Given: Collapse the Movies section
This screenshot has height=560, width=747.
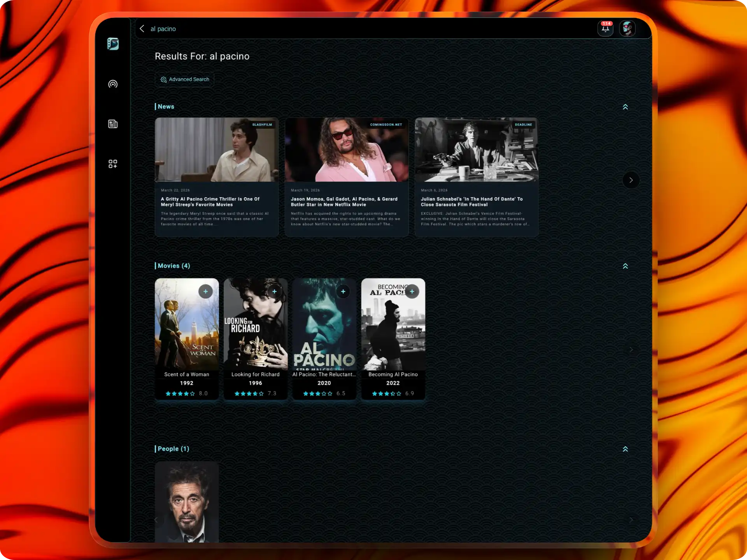Looking at the screenshot, I should coord(625,266).
